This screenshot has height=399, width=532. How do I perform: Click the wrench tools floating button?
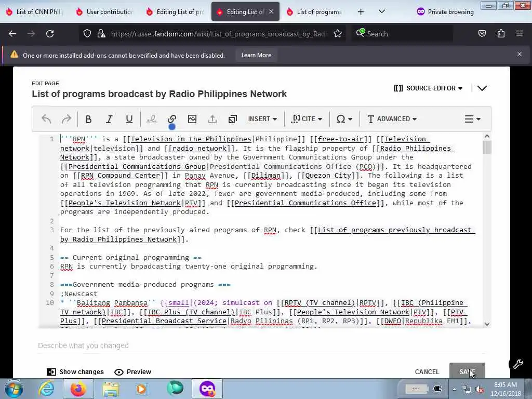point(518,364)
